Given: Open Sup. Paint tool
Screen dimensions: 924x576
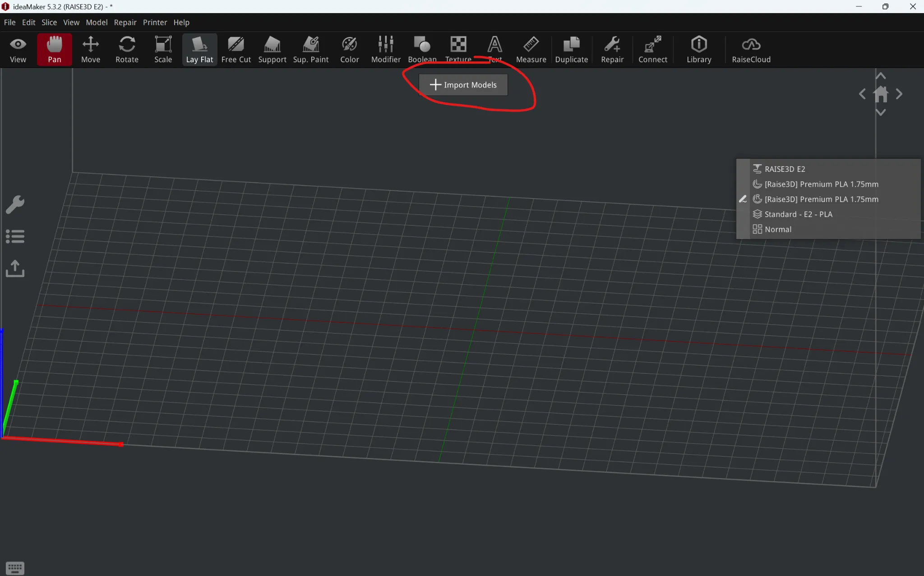Looking at the screenshot, I should 311,50.
